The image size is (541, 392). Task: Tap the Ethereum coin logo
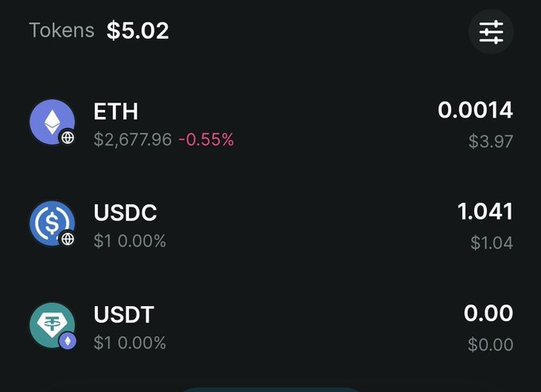(x=52, y=122)
